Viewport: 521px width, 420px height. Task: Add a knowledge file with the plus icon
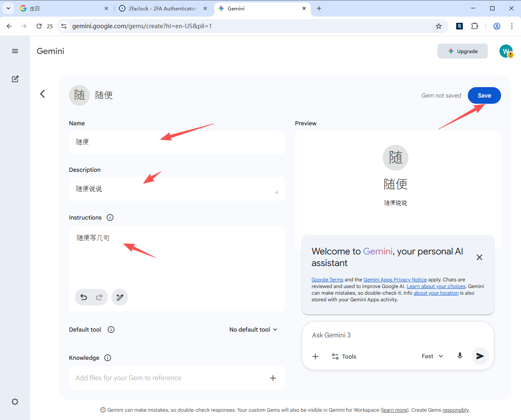[273, 378]
